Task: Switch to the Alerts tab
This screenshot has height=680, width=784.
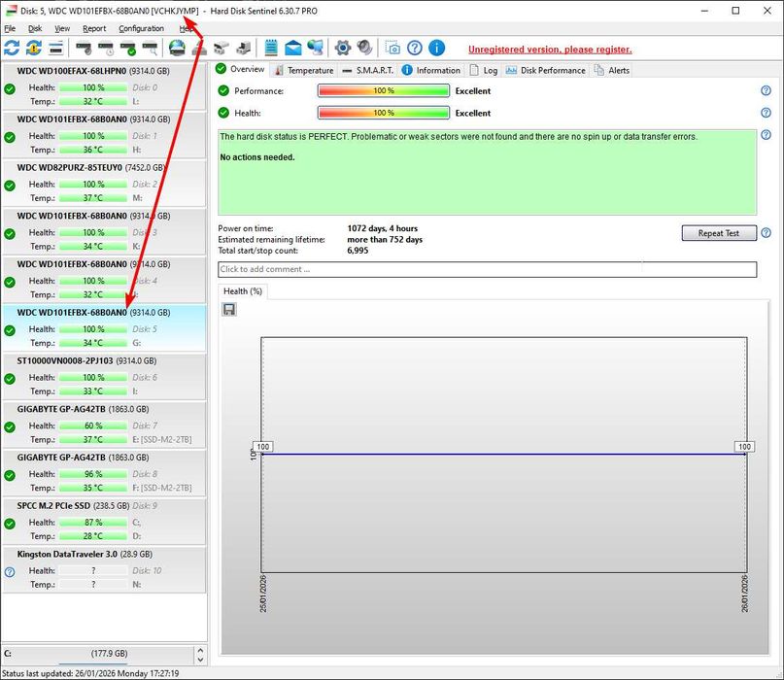Action: point(611,71)
